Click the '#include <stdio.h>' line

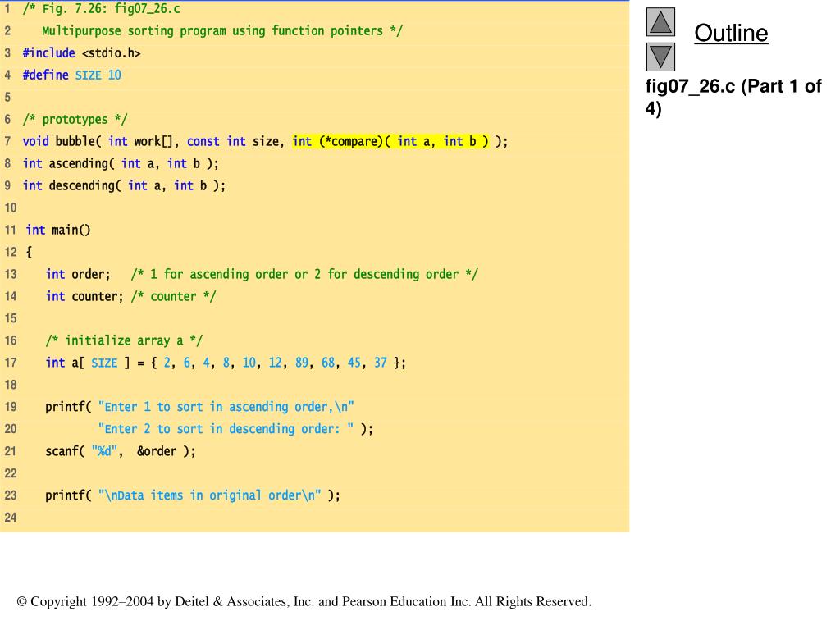81,53
